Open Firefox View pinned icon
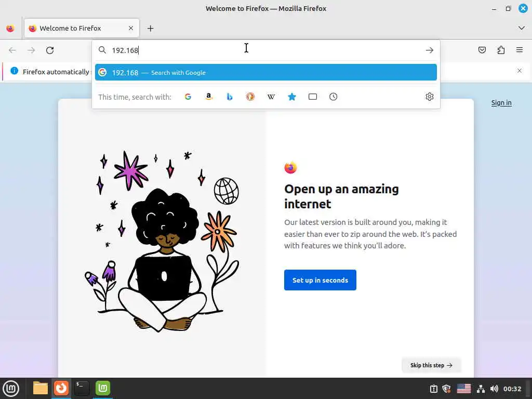532x399 pixels. (x=10, y=29)
